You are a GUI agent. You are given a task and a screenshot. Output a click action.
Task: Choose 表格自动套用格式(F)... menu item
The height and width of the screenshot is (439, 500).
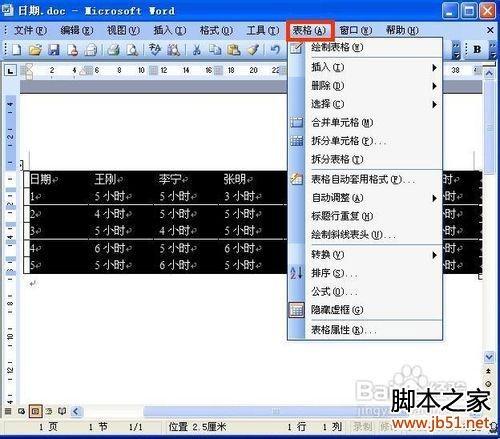[x=365, y=180]
